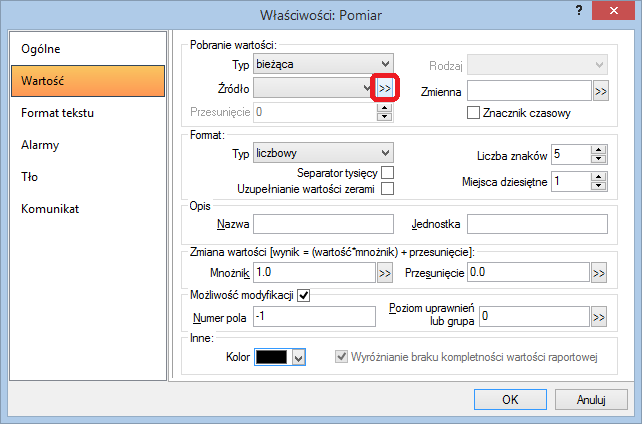The height and width of the screenshot is (424, 642).
Task: Click the Numer pola field containing -1
Action: [x=314, y=317]
